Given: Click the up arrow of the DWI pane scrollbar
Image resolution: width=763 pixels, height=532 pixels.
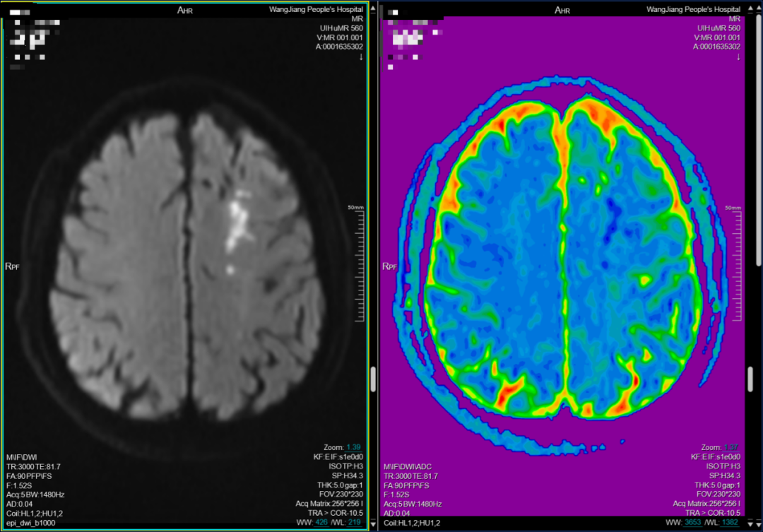Looking at the screenshot, I should [373, 8].
